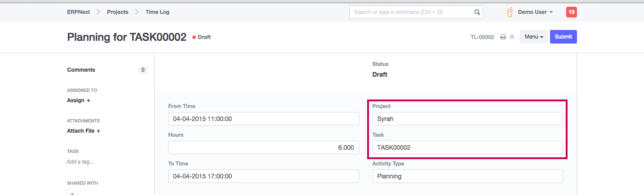Click the drink cup icon near Demo User

510,12
